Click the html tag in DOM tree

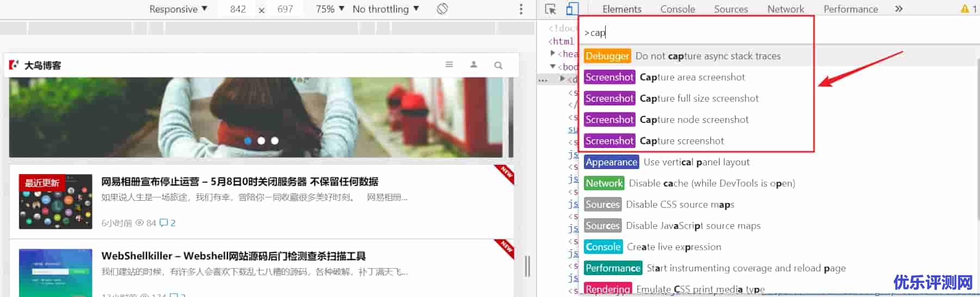coord(561,41)
